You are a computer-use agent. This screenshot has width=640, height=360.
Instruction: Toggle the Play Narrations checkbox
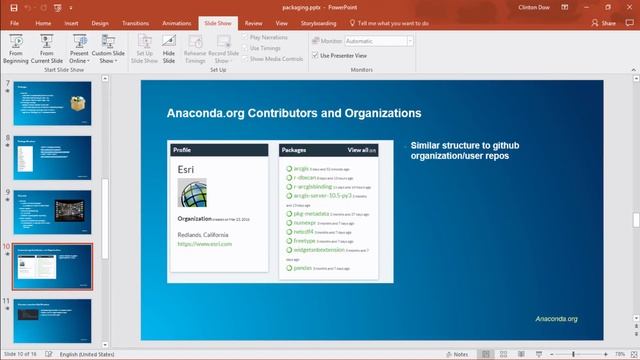[x=245, y=37]
